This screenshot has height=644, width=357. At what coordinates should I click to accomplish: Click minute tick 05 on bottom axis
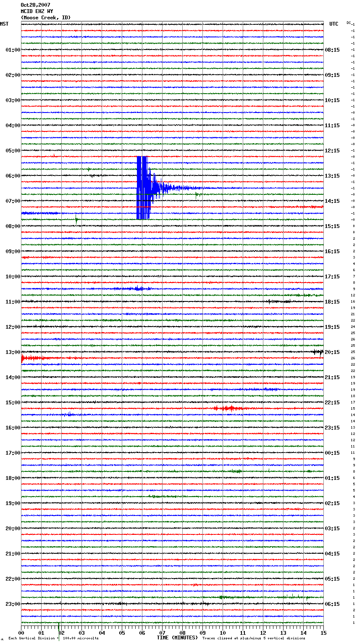pyautogui.click(x=122, y=633)
